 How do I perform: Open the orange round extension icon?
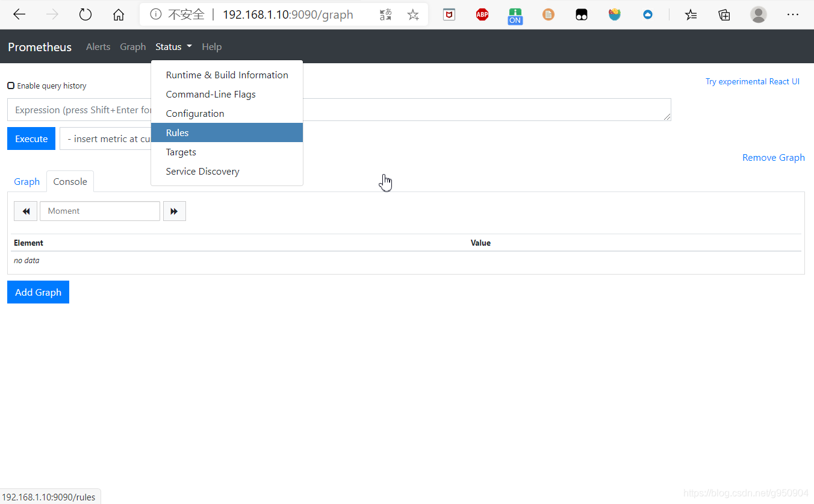pos(548,14)
